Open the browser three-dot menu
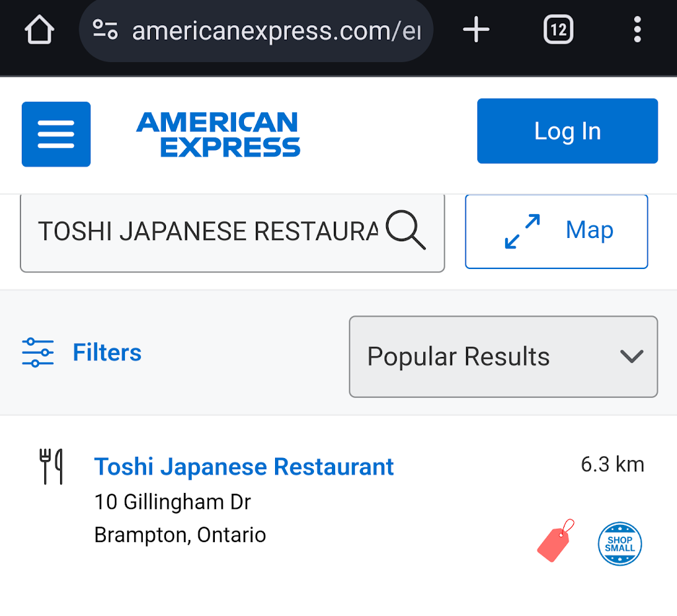The image size is (677, 616). pos(637,30)
